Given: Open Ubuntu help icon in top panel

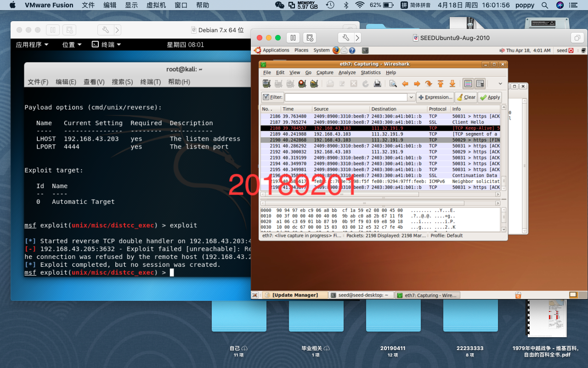Looking at the screenshot, I should pyautogui.click(x=352, y=50).
